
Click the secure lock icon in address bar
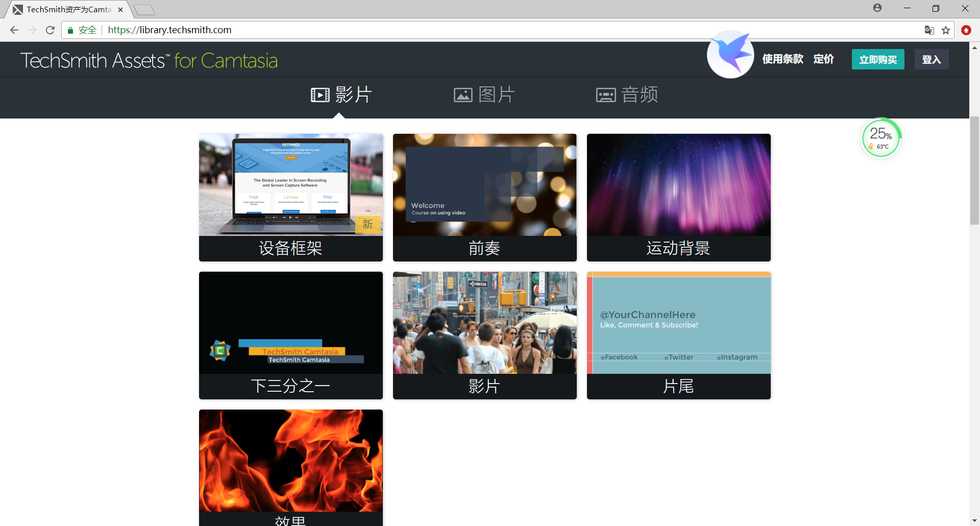[70, 30]
